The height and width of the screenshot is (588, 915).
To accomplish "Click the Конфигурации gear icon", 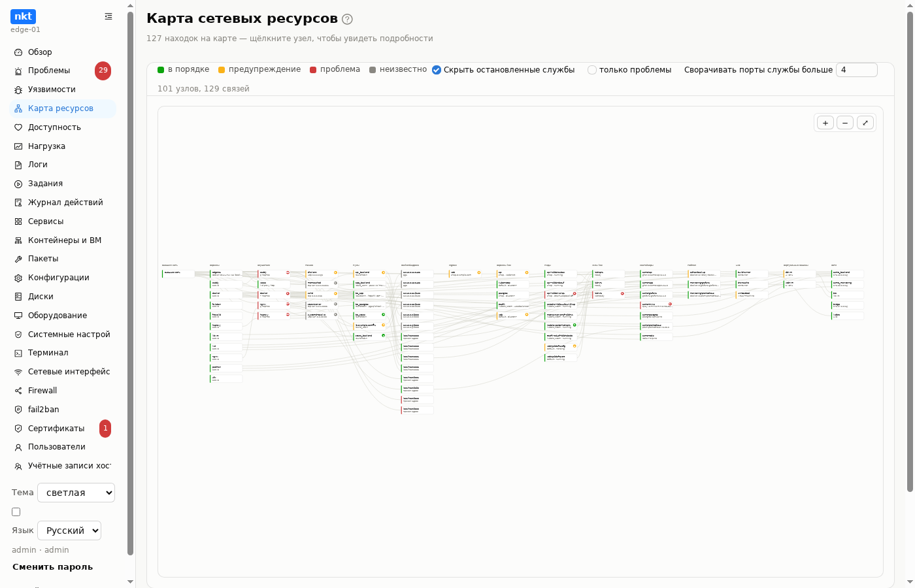I will tap(18, 278).
